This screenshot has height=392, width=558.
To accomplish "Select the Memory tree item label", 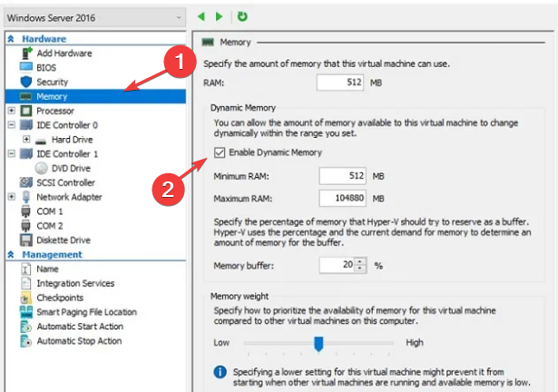I will [52, 96].
